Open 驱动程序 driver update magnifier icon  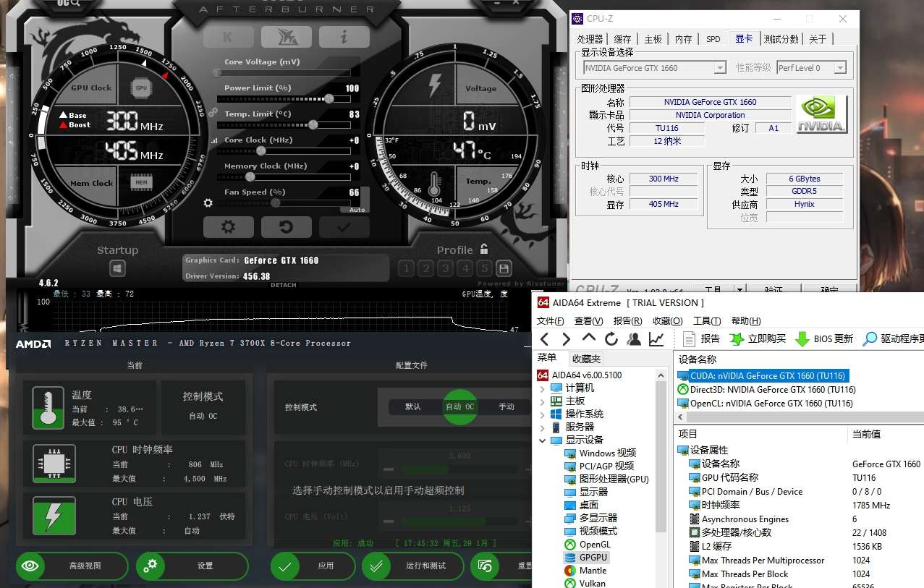tap(870, 338)
